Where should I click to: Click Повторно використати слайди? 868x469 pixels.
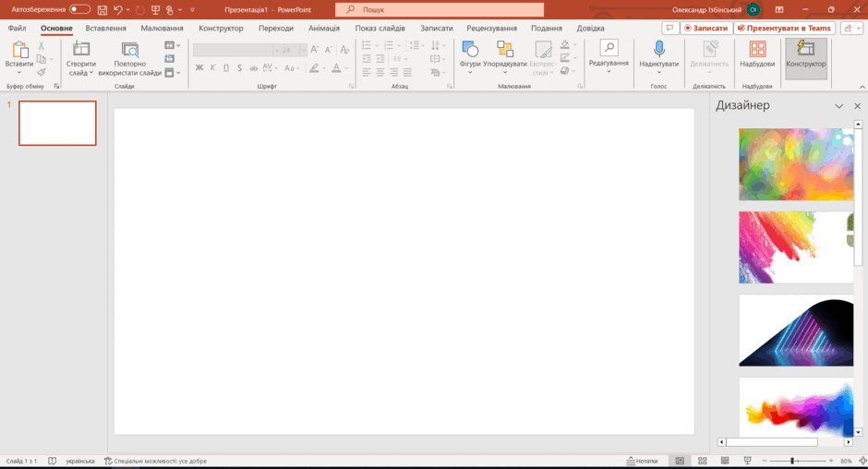click(x=130, y=59)
